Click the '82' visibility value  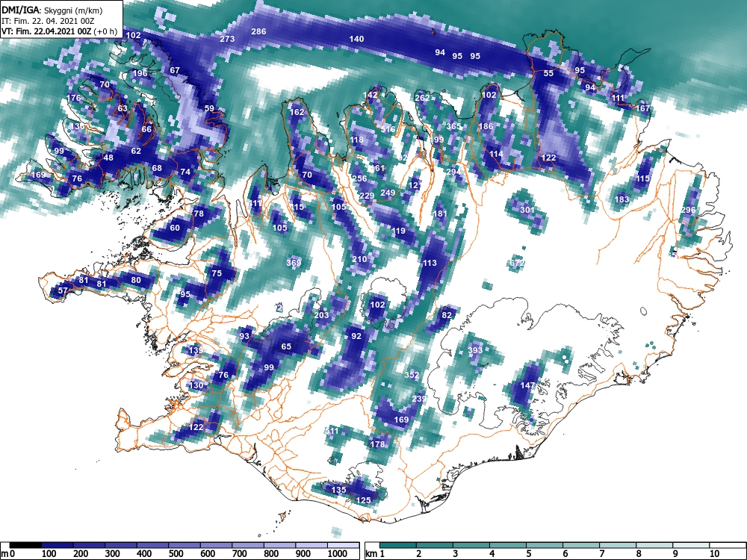coord(447,315)
